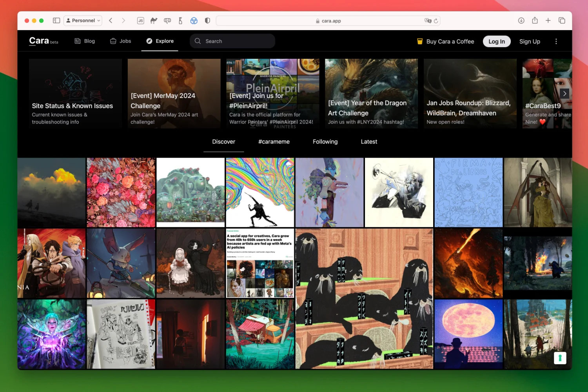Click the speech bubble extension icon

pyautogui.click(x=167, y=21)
